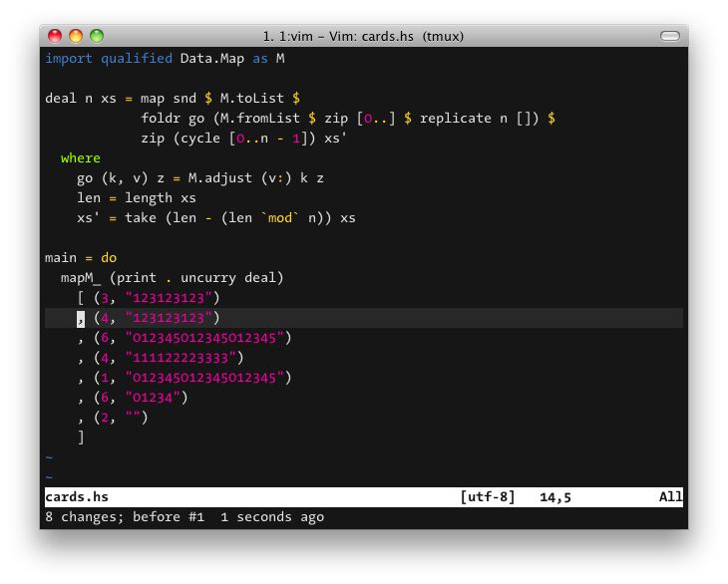This screenshot has height=584, width=728.
Task: Click the window title 'Vim: cards.hs (tmux)'
Action: [396, 36]
